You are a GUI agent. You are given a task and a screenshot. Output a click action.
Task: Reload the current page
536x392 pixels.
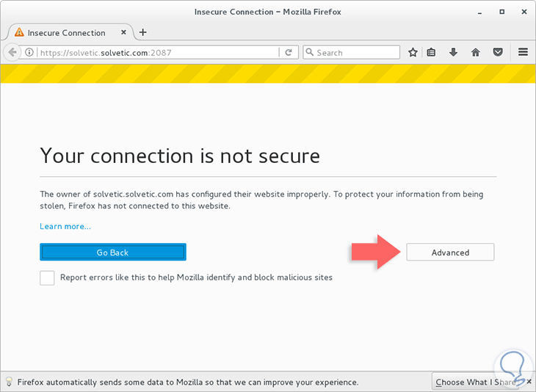click(x=289, y=53)
